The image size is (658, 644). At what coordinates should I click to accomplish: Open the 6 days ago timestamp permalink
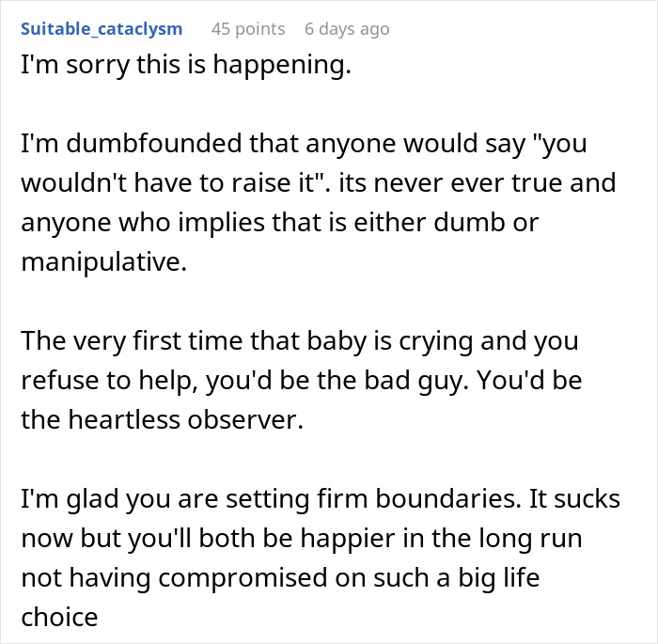pos(347,29)
